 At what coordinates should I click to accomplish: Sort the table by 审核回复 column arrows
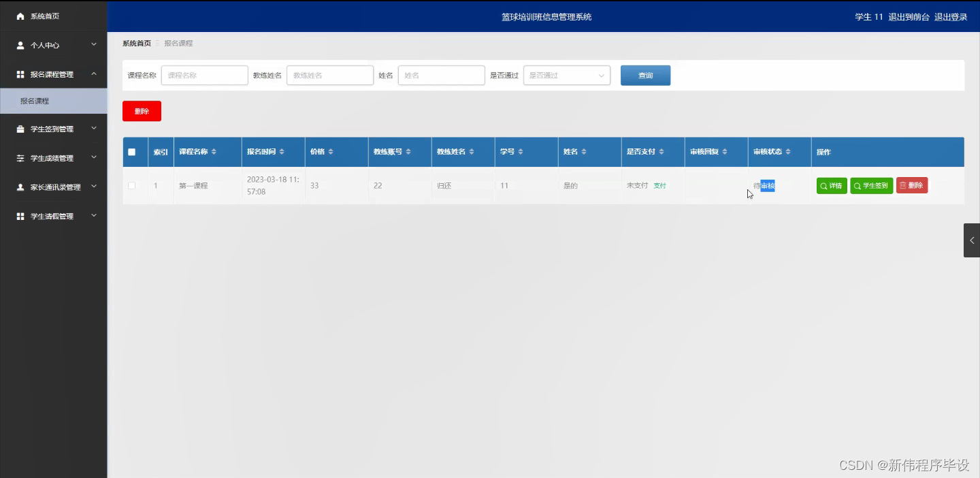(725, 152)
